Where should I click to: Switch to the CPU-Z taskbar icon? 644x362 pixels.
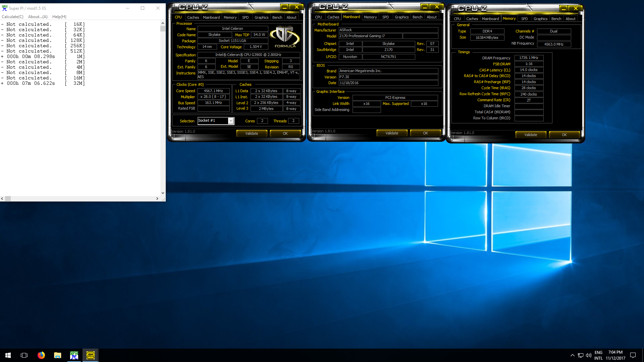[91, 355]
